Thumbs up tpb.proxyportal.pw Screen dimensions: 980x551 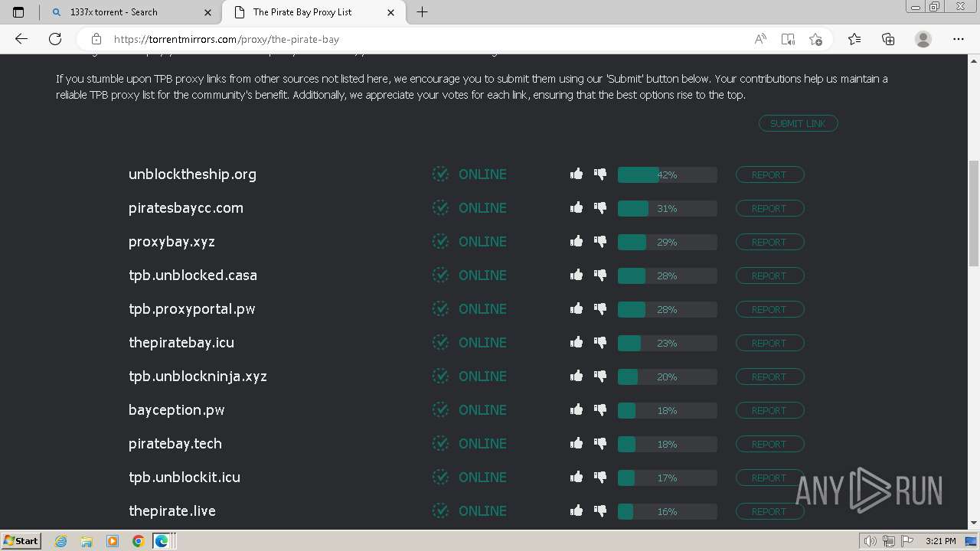(x=577, y=308)
